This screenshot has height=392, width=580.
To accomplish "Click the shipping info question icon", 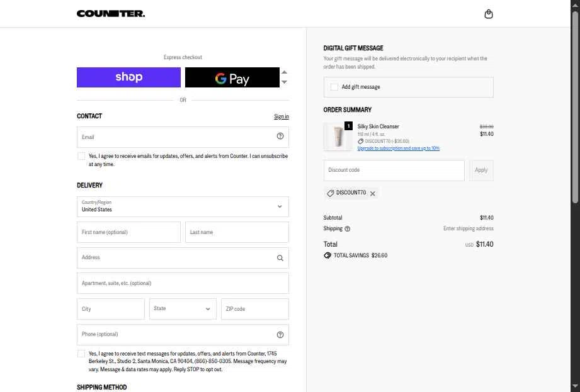I will pyautogui.click(x=348, y=228).
